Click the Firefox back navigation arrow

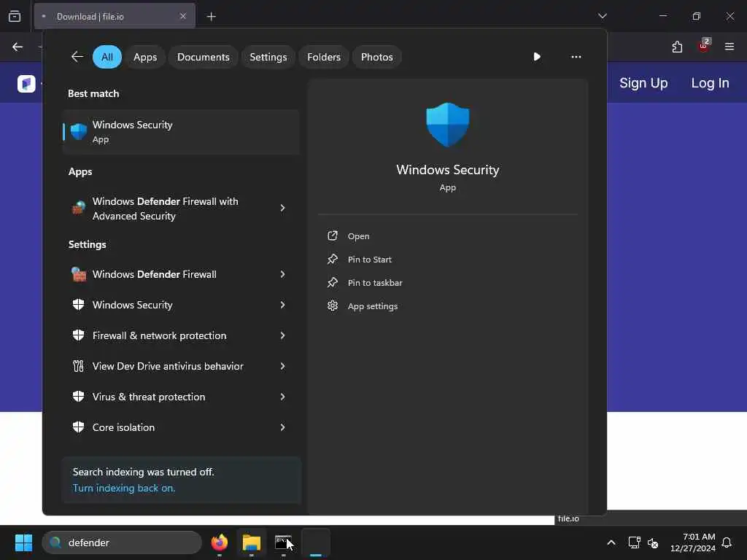click(x=18, y=47)
